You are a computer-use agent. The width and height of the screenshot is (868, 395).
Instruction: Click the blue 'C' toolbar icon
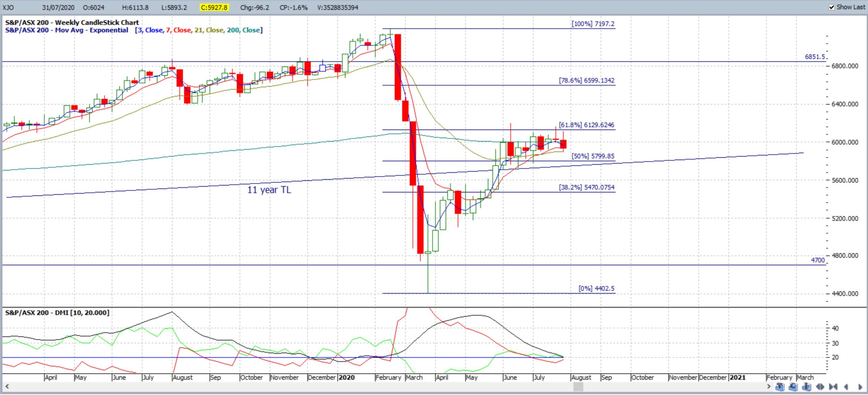(793, 386)
